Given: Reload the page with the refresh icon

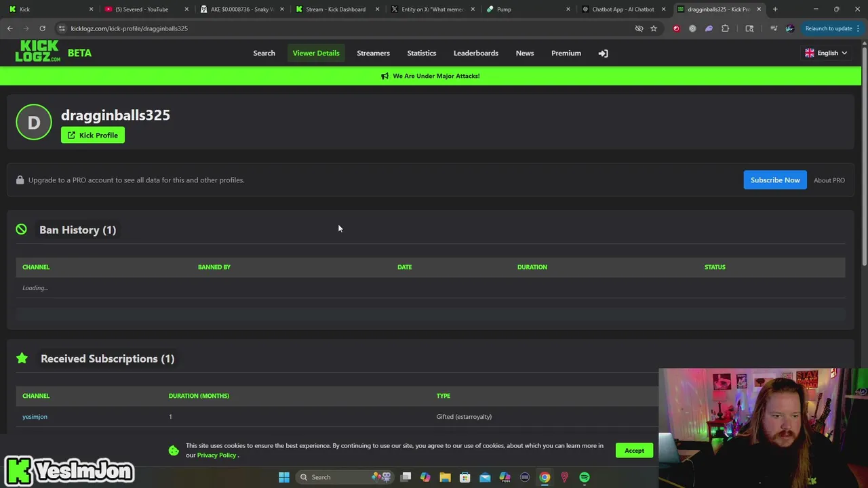Looking at the screenshot, I should tap(42, 28).
